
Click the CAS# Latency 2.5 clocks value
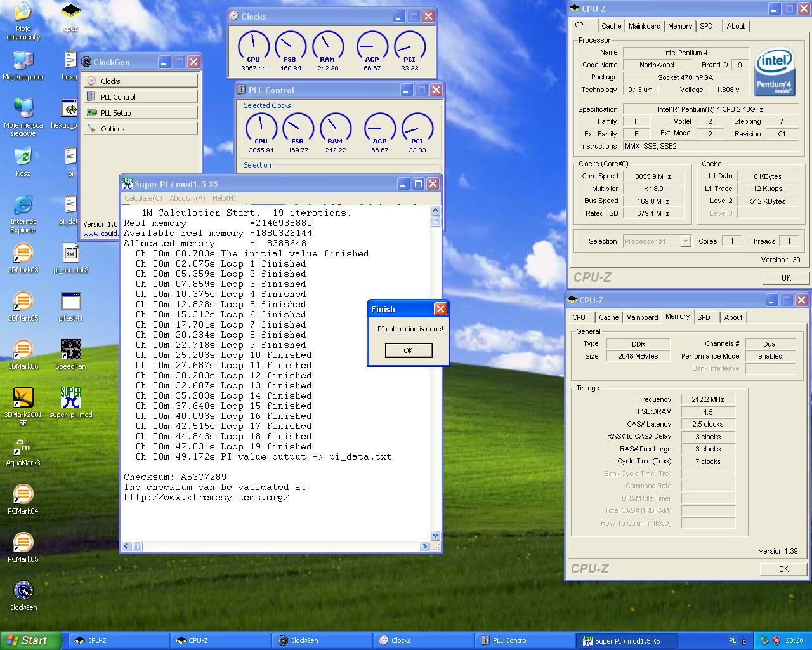click(x=708, y=424)
